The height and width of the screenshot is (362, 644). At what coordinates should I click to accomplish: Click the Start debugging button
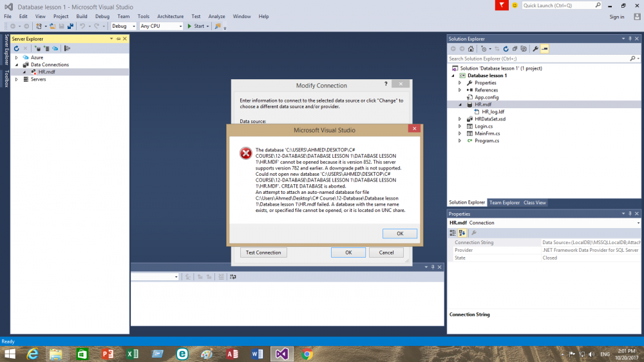pyautogui.click(x=196, y=26)
